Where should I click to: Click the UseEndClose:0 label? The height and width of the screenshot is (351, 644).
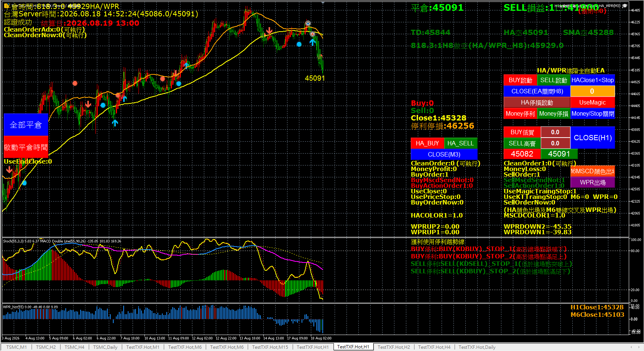pyautogui.click(x=28, y=161)
